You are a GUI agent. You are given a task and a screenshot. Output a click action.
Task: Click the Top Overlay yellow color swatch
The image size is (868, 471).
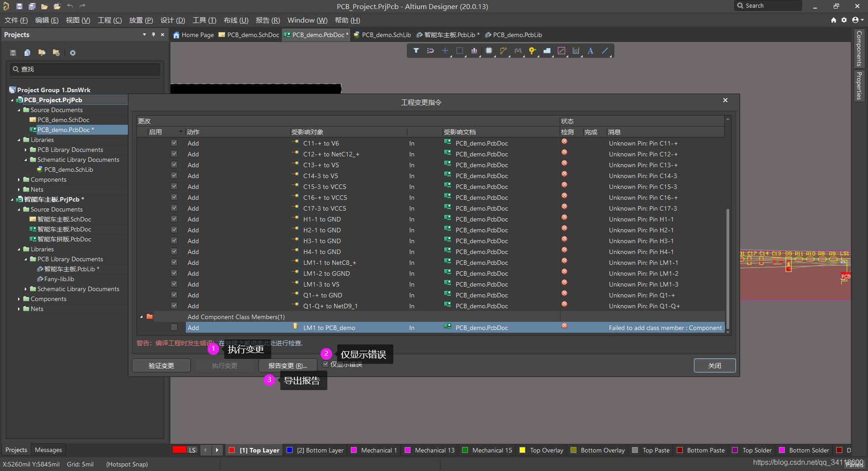click(523, 450)
